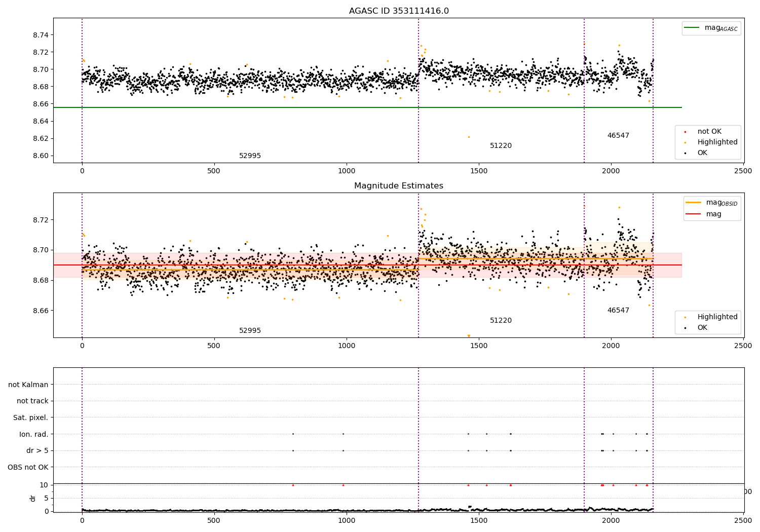Click x-axis tick 0 under dr plot
This screenshot has height=532, width=760.
[82, 520]
